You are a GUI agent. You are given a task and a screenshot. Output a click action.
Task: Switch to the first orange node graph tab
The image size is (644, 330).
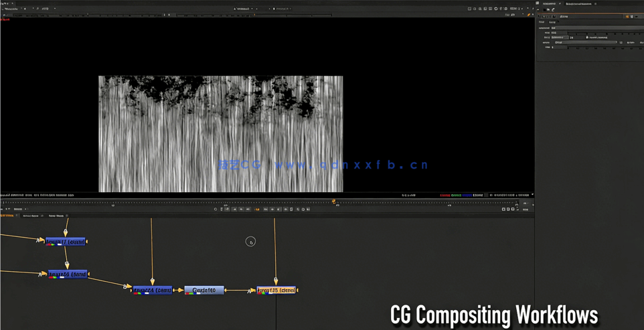(7, 216)
